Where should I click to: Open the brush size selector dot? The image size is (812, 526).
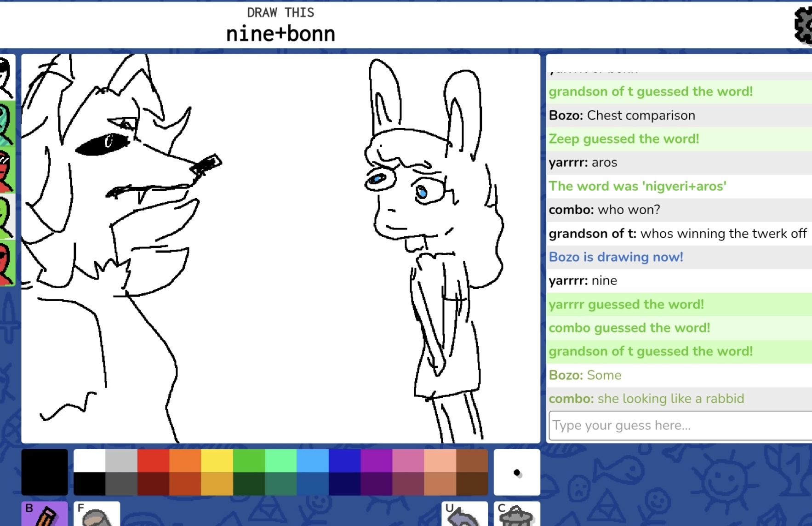click(x=517, y=472)
